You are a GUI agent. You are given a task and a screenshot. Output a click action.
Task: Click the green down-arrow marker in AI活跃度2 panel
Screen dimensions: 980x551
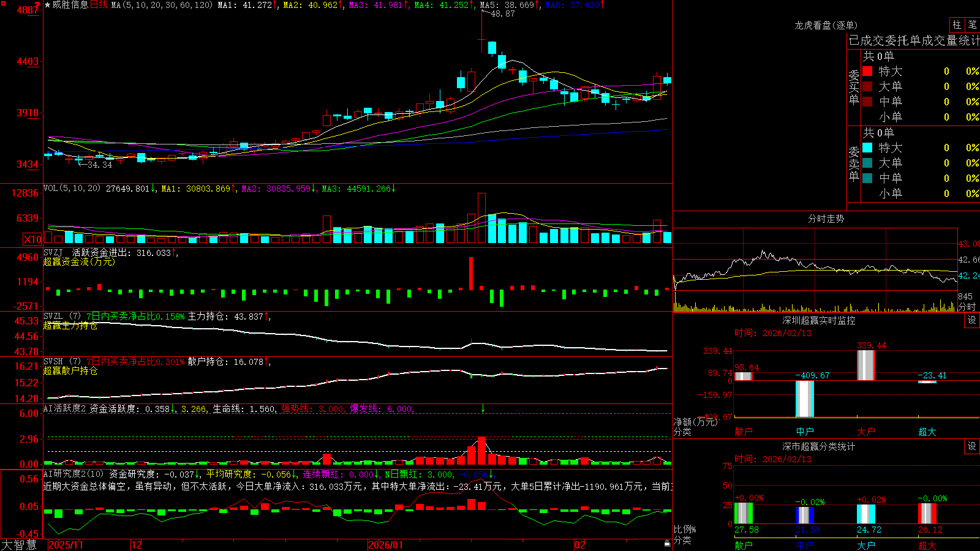click(483, 408)
